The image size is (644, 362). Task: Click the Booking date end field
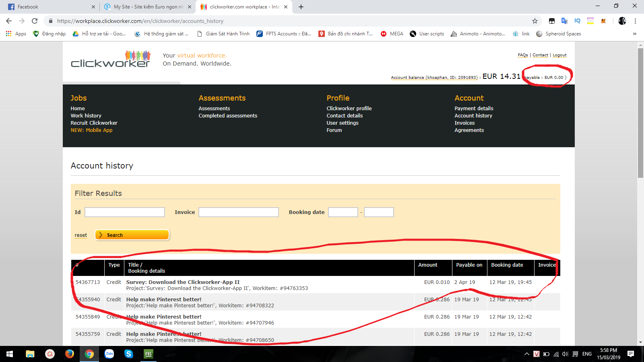[x=379, y=212]
